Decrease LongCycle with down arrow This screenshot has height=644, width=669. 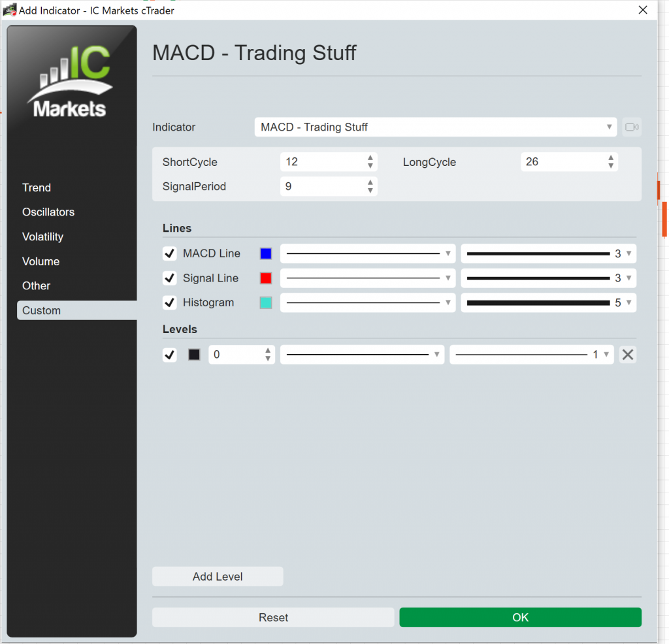pyautogui.click(x=611, y=166)
